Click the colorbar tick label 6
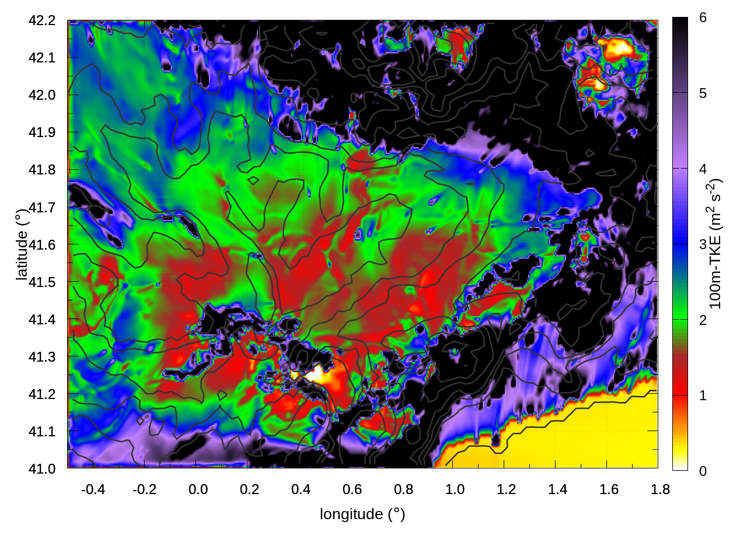Screen dimensions: 747x560 (x=703, y=18)
